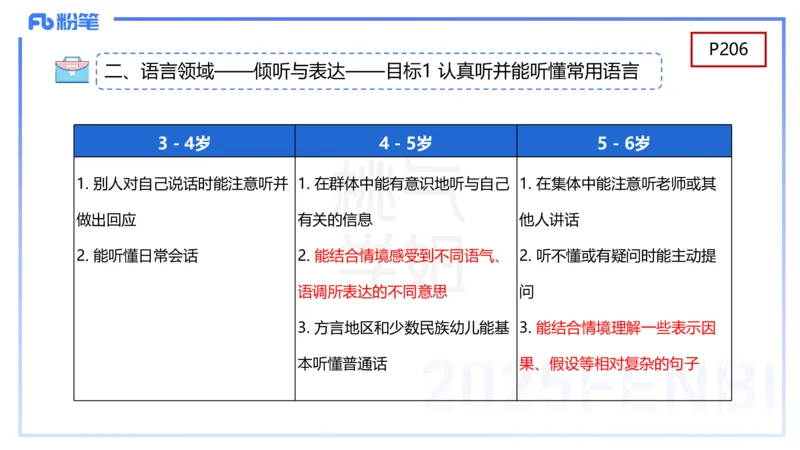
Task: Click the 粉笔 Fb logo
Action: click(x=63, y=22)
